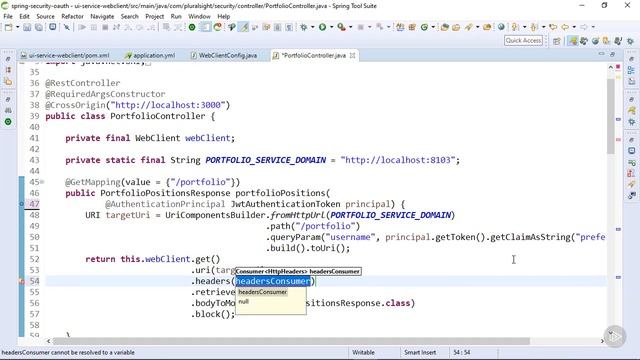This screenshot has height=360, width=640.
Task: Click the New Java Class green icon
Action: [x=424, y=27]
